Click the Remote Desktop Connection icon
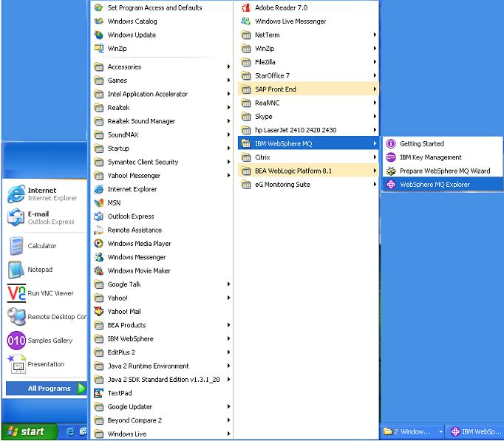This screenshot has height=441, width=504. pyautogui.click(x=16, y=317)
